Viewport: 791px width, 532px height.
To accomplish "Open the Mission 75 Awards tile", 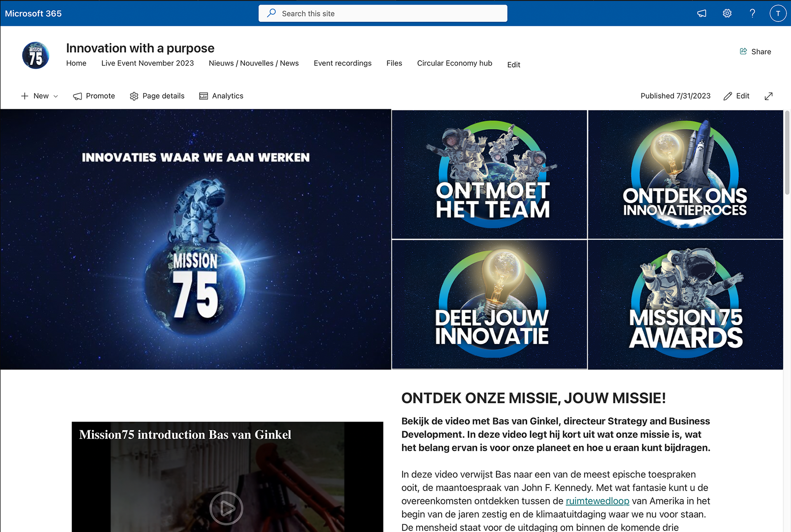I will pyautogui.click(x=686, y=305).
